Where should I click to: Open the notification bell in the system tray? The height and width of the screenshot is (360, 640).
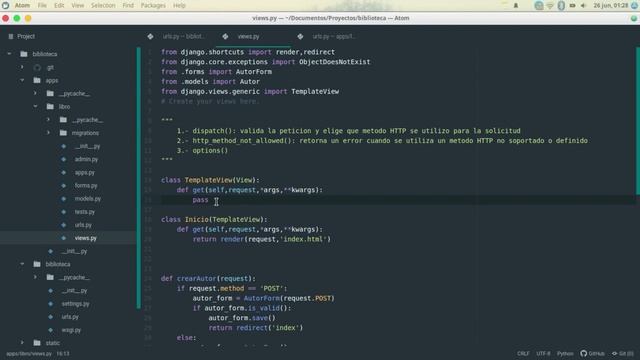coord(516,5)
